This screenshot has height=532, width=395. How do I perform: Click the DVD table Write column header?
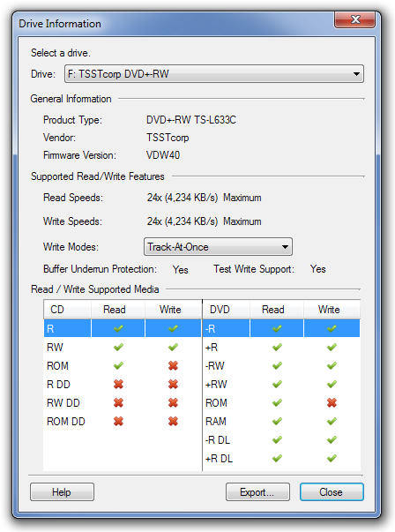pyautogui.click(x=332, y=310)
